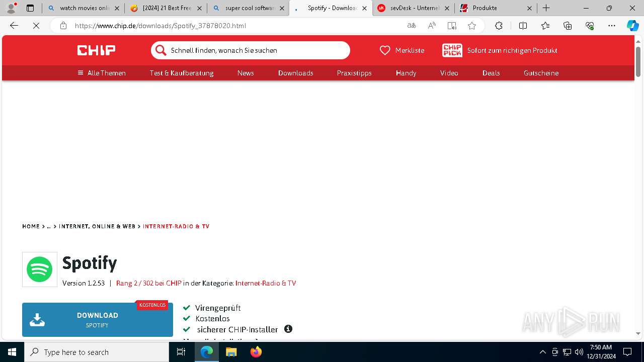The height and width of the screenshot is (362, 644).
Task: Open the volume control in tray
Action: point(579,352)
